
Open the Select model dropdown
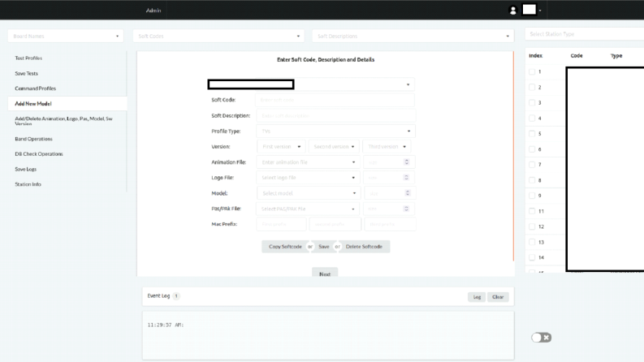tap(309, 193)
